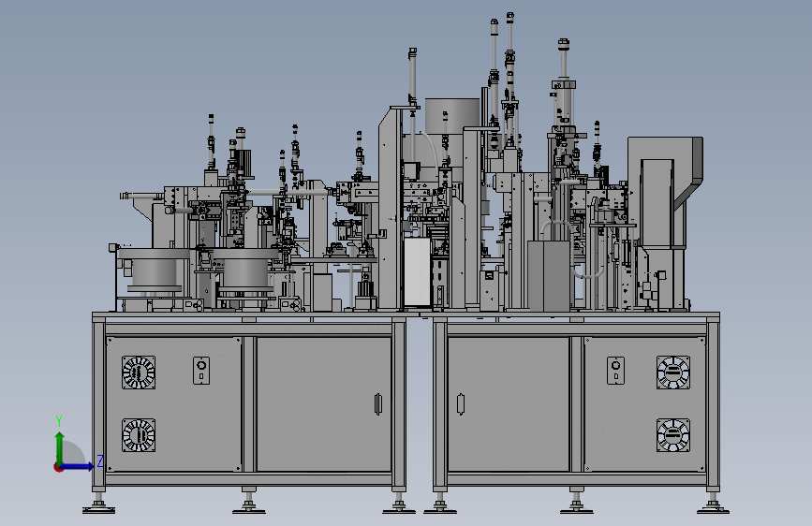Pick the switch plate on right cabinet panel
Image resolution: width=812 pixels, height=526 pixels.
615,371
